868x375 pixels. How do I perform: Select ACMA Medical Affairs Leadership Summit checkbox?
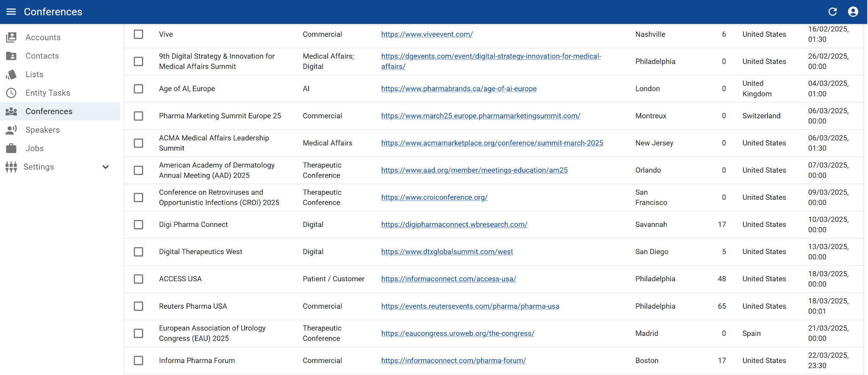click(139, 143)
